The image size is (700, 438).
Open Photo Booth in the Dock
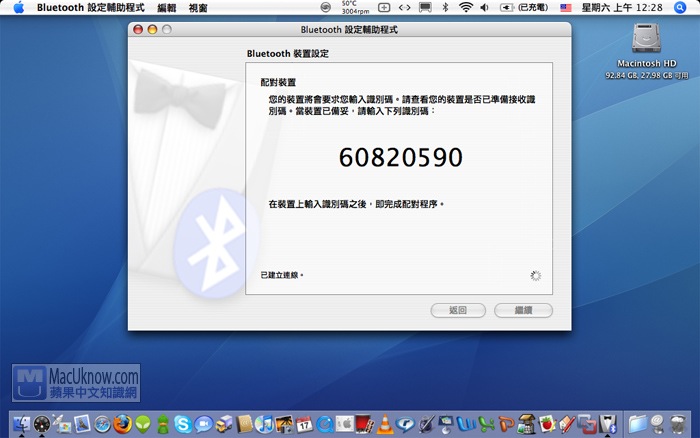coord(365,424)
